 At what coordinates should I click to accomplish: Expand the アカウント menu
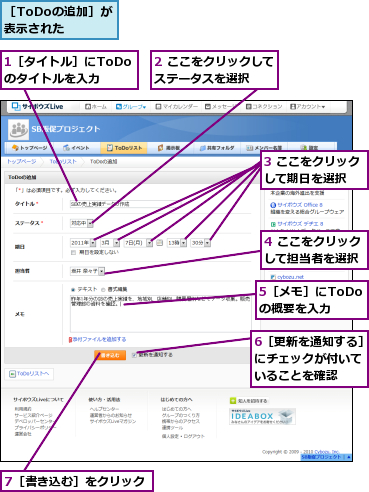(307, 107)
